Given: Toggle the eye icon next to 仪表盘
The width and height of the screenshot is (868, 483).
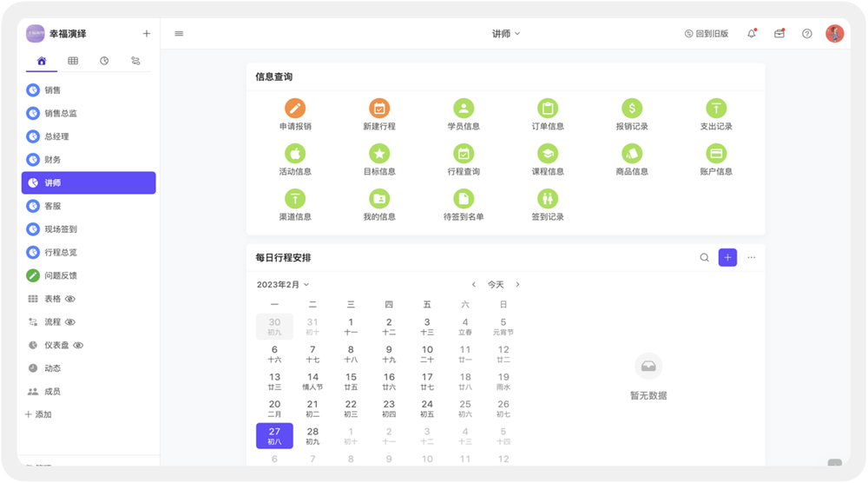Looking at the screenshot, I should (x=78, y=345).
